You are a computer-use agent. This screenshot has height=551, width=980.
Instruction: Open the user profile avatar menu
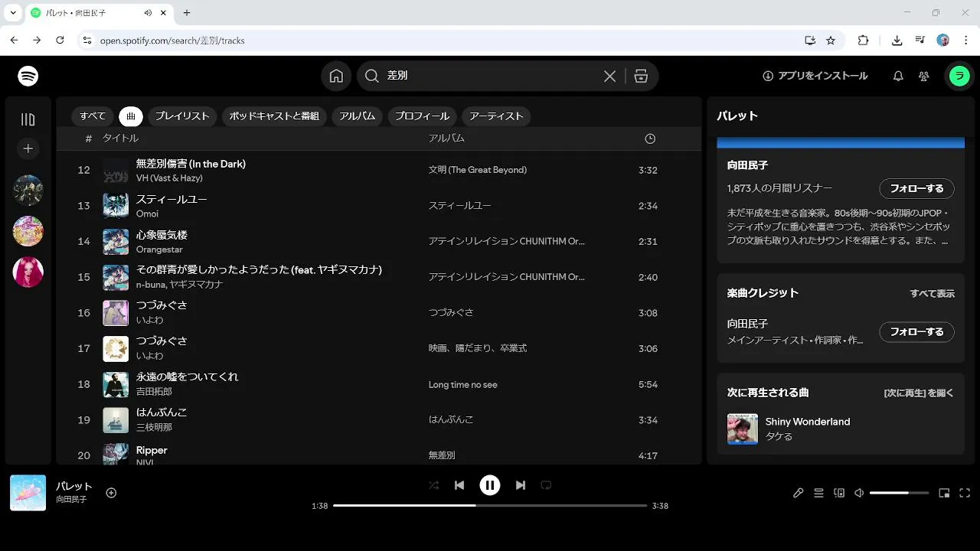(959, 76)
